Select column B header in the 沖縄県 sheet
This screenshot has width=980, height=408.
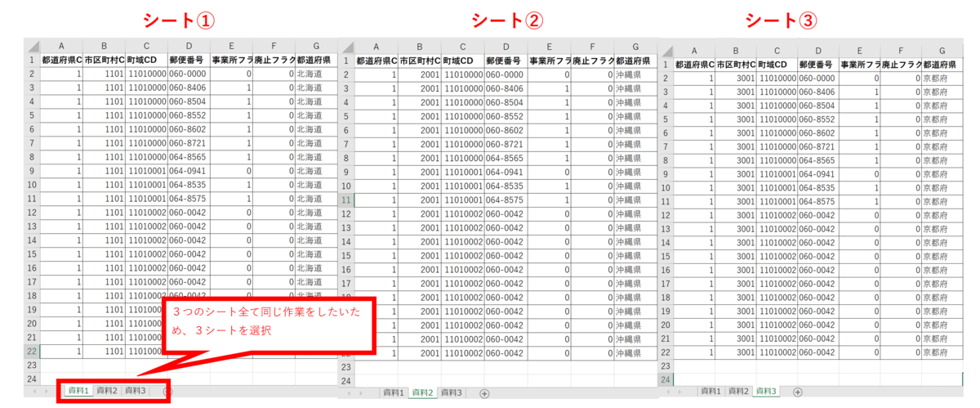coord(419,46)
